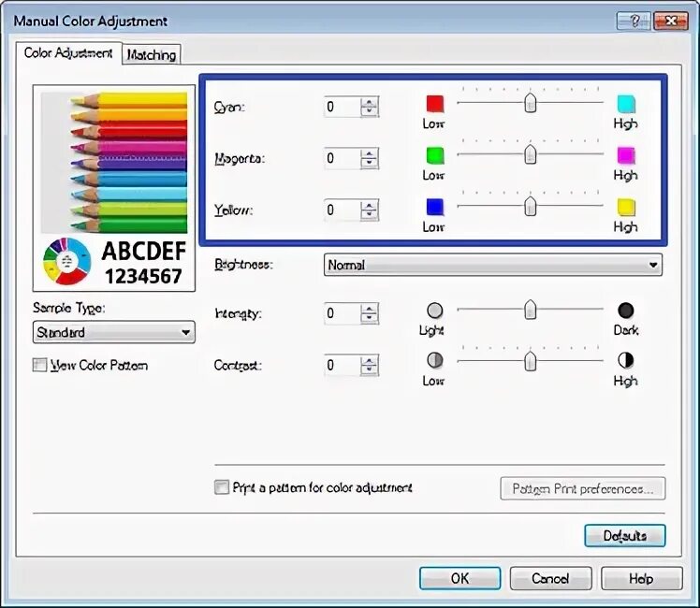Viewport: 700px width, 608px height.
Task: Decrease Contrast value with down spinner arrow
Action: (x=370, y=369)
